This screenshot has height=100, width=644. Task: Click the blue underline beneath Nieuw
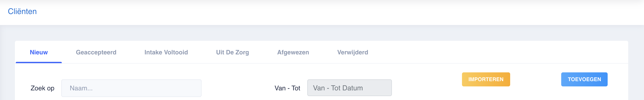click(x=39, y=62)
